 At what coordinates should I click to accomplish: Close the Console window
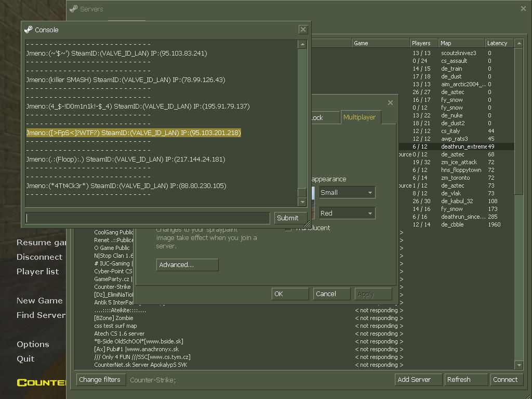(x=303, y=30)
